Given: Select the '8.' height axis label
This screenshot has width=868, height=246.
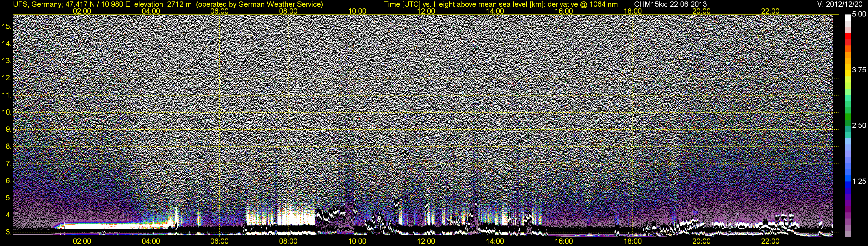Looking at the screenshot, I should 8,146.
